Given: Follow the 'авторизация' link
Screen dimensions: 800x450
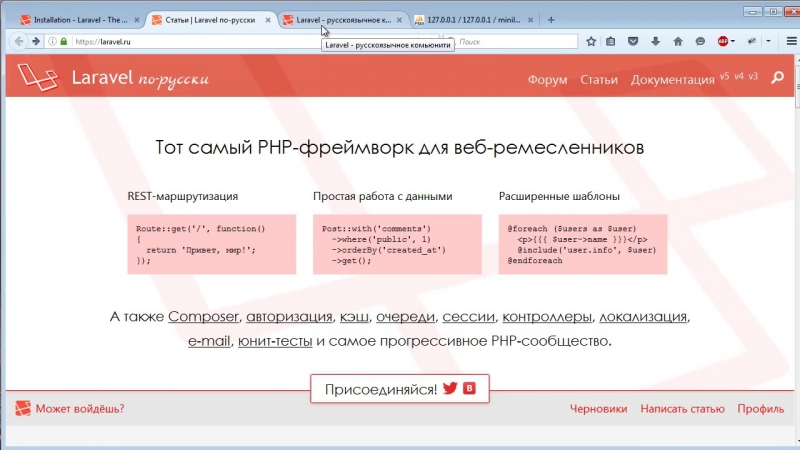Looking at the screenshot, I should coord(289,316).
